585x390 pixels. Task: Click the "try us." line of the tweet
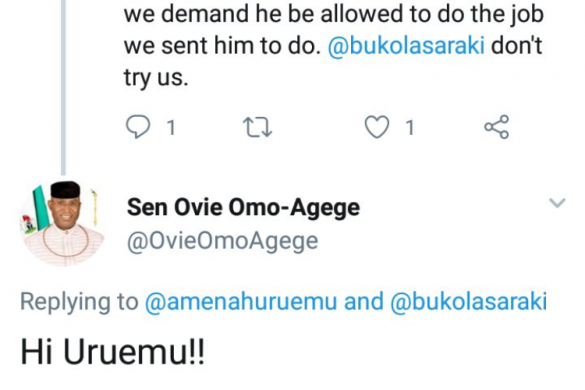point(156,78)
